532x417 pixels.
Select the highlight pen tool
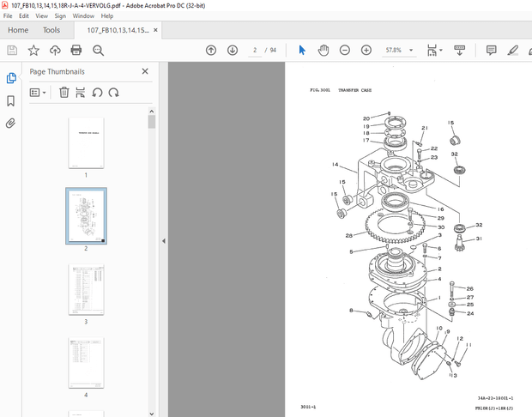pos(512,51)
